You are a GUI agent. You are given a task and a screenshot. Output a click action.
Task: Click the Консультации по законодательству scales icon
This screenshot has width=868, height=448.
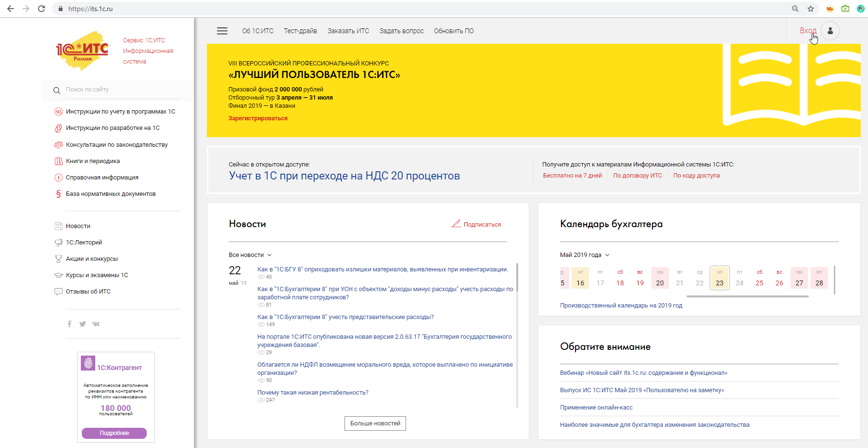click(x=58, y=145)
